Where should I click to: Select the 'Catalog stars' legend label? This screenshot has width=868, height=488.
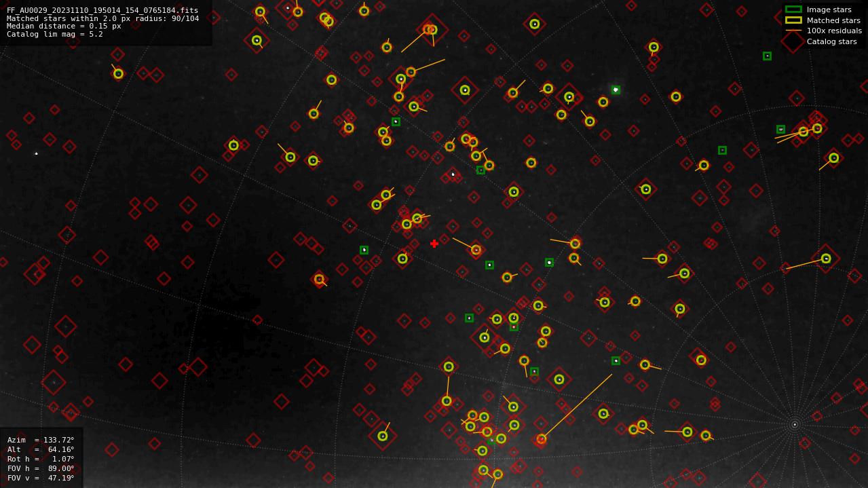pos(831,41)
